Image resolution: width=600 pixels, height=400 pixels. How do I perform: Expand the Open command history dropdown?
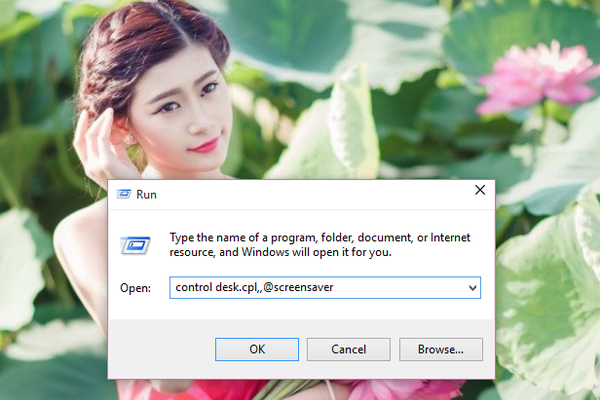tap(473, 288)
